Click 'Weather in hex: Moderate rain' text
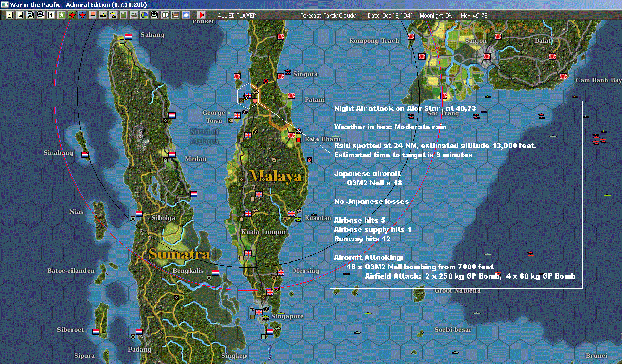This screenshot has width=622, height=364. tap(389, 127)
